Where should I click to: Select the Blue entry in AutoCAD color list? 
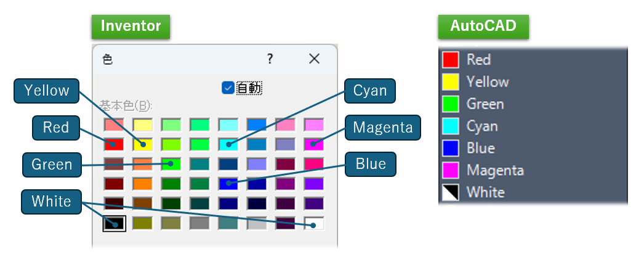pyautogui.click(x=480, y=149)
